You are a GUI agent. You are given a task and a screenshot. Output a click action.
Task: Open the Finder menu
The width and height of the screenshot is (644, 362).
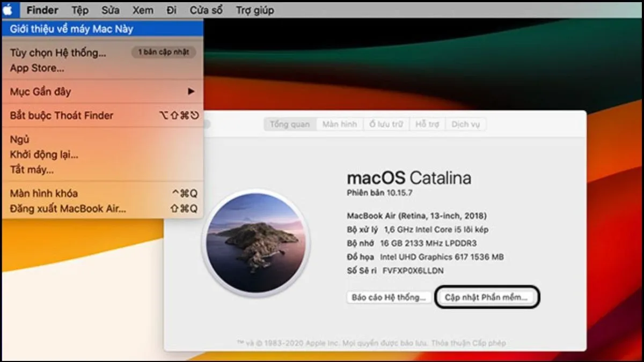42,10
